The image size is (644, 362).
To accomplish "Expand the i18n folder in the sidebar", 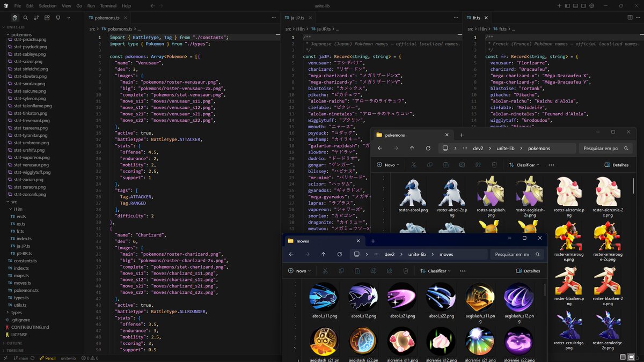I will point(18,210).
